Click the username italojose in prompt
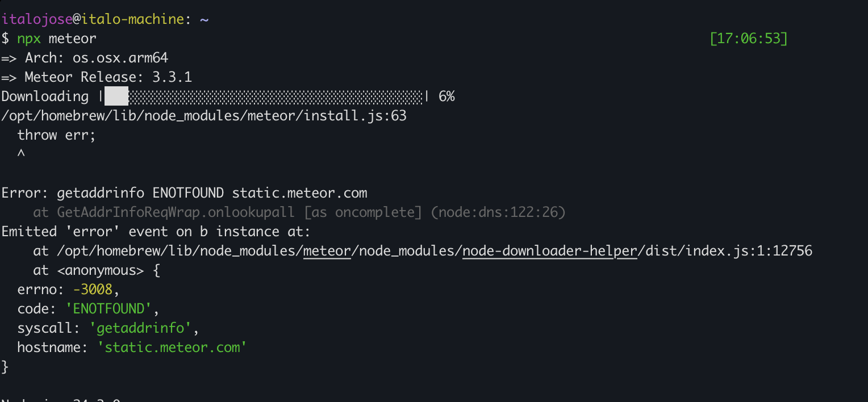 point(37,19)
